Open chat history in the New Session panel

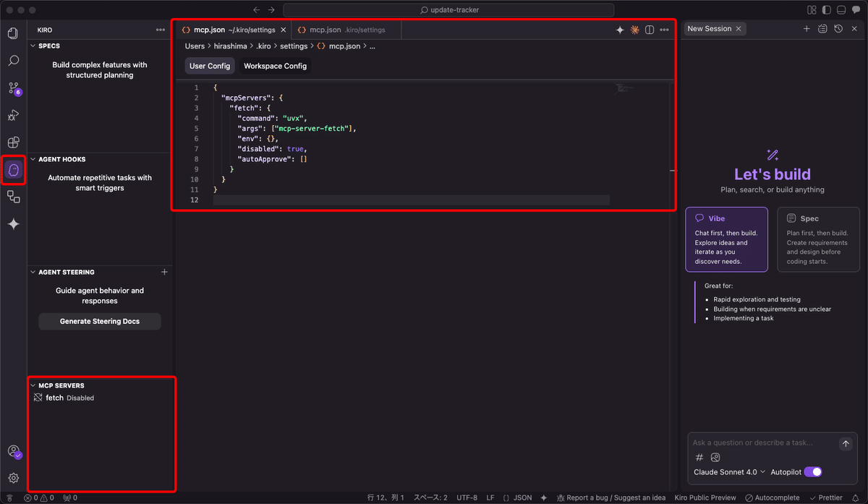click(x=838, y=28)
